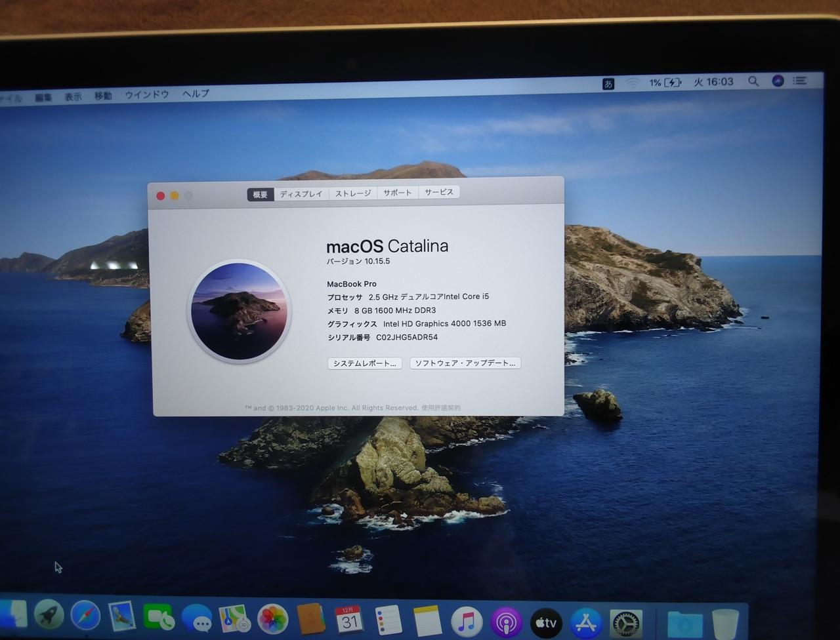
Task: Select the ストレージ tab
Action: point(353,193)
